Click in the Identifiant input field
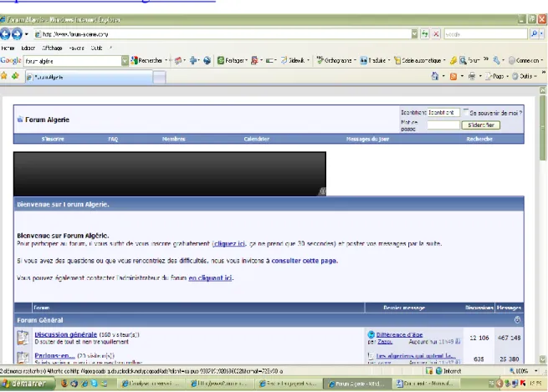 point(443,112)
